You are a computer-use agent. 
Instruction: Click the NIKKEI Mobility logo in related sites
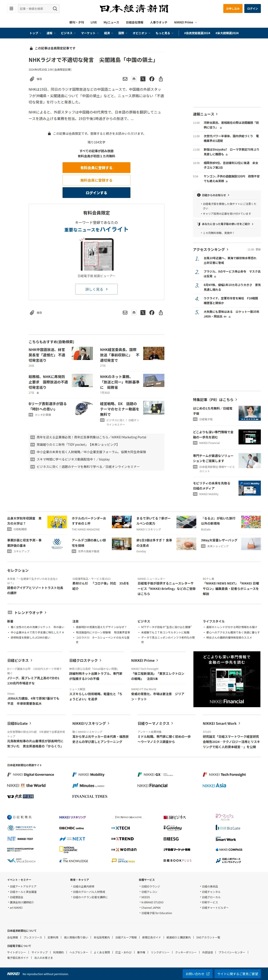coord(89,775)
